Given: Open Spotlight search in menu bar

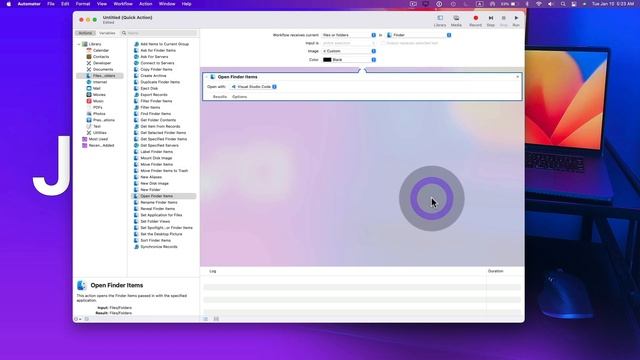Looking at the screenshot, I should (563, 4).
